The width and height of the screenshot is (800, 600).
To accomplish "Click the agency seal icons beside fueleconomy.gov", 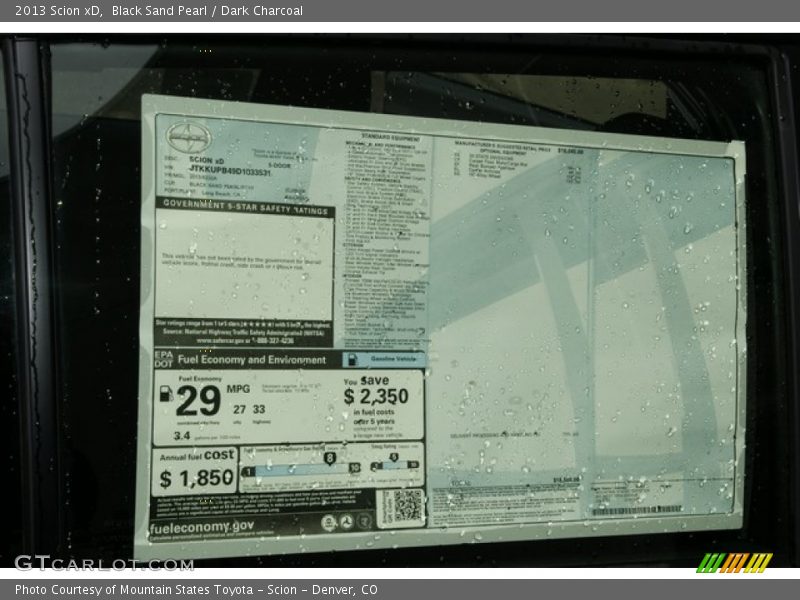I will click(x=345, y=522).
